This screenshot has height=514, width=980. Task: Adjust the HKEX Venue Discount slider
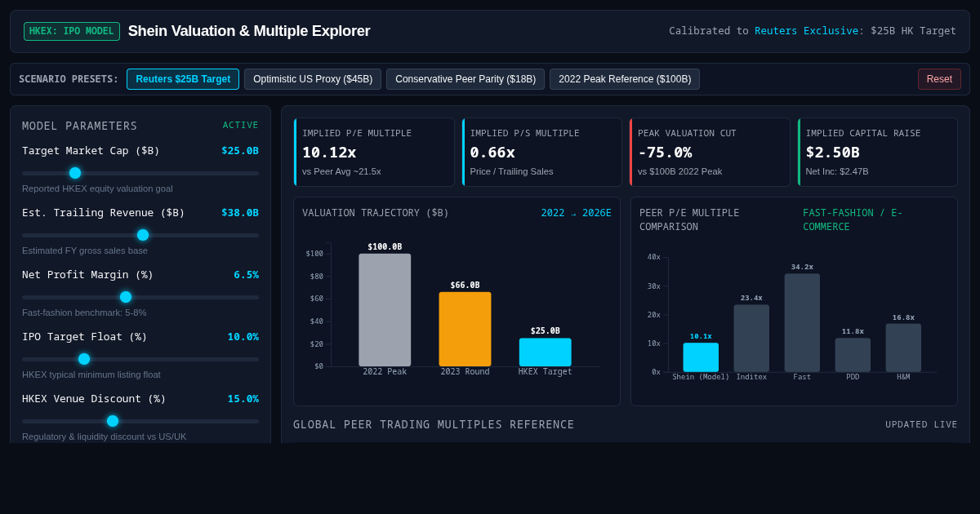[140, 421]
